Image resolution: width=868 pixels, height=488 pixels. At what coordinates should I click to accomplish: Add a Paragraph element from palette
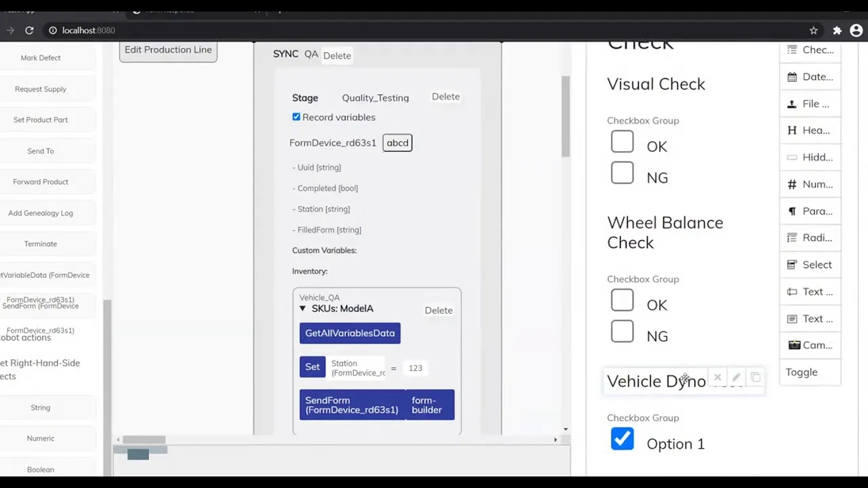coord(810,211)
